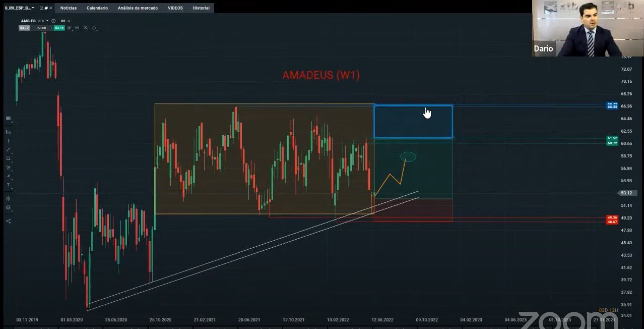Select the rectangle shape drawing tool

(8, 158)
